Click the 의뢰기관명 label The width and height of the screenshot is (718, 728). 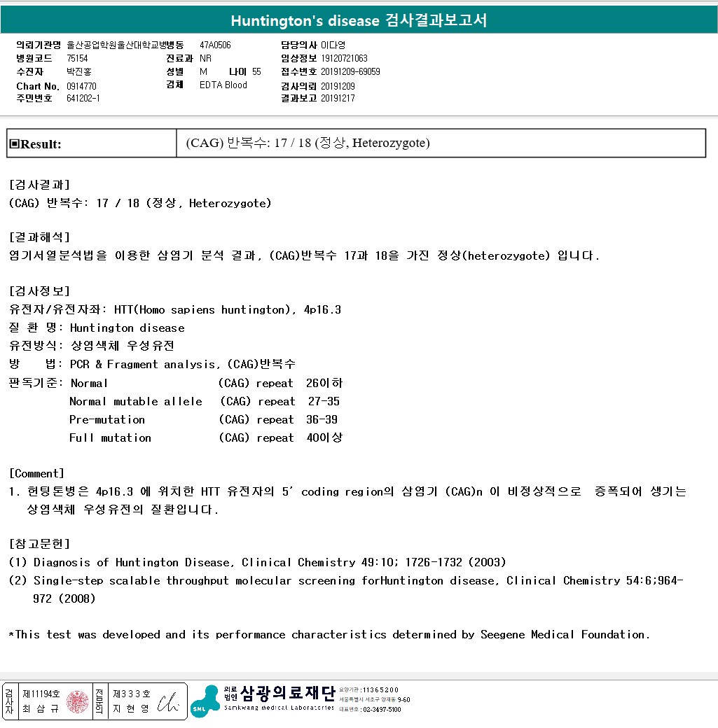(39, 45)
